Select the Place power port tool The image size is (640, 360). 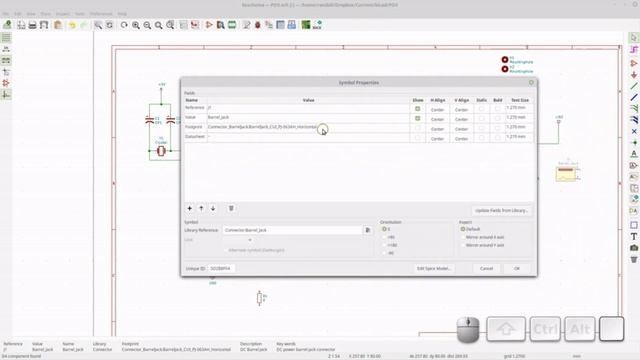[x=633, y=75]
